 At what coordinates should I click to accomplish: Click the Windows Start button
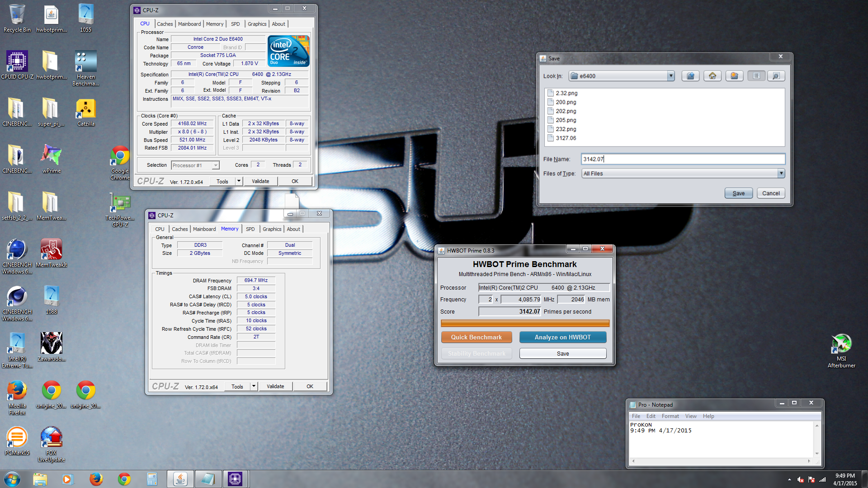[12, 479]
